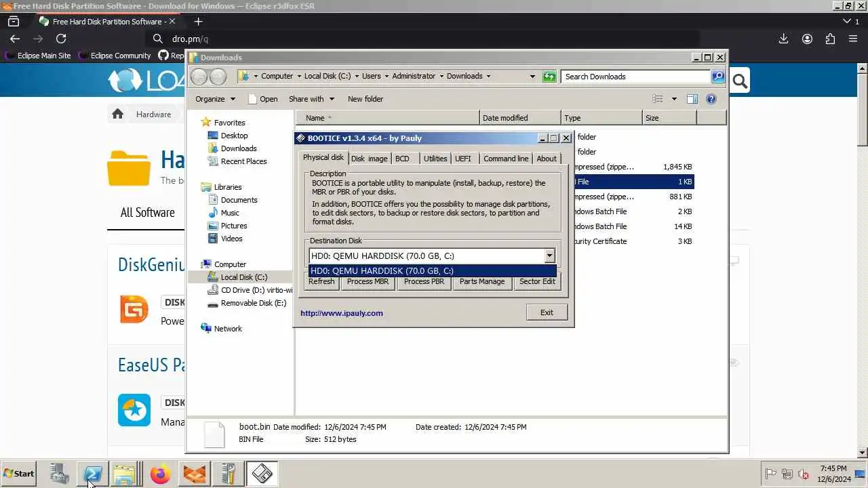Open the browser hamburger menu
868x488 pixels.
tap(853, 39)
